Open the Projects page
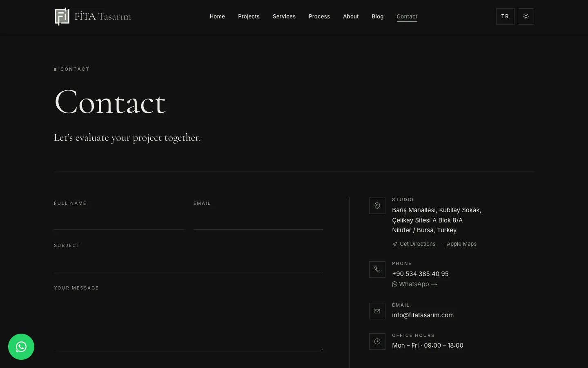Viewport: 588px width, 368px height. point(249,16)
